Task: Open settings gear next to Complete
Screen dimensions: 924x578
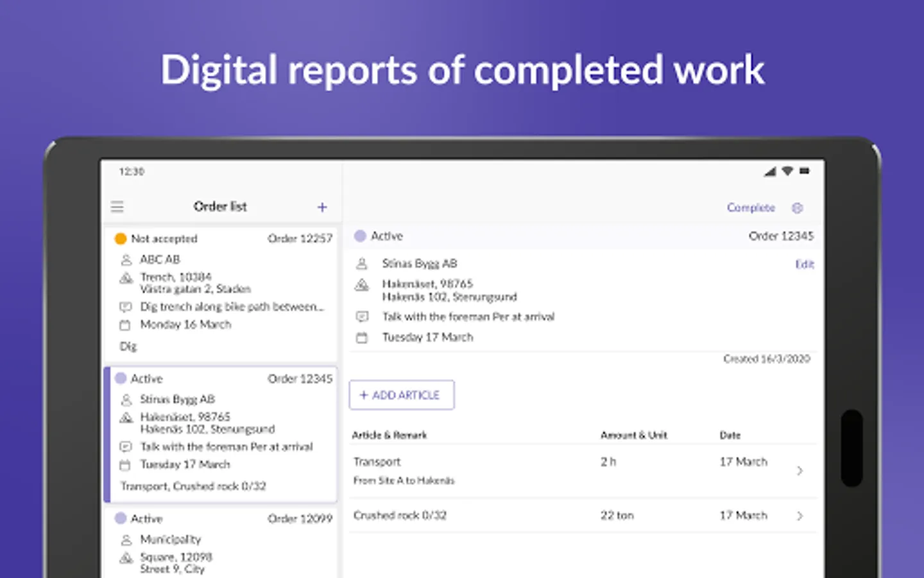Action: [x=798, y=208]
